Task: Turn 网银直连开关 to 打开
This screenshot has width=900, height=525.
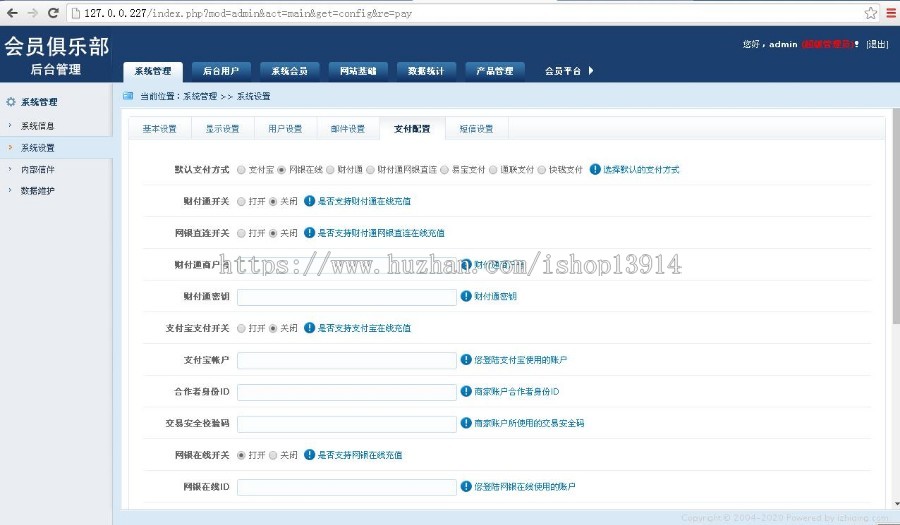Action: 241,233
